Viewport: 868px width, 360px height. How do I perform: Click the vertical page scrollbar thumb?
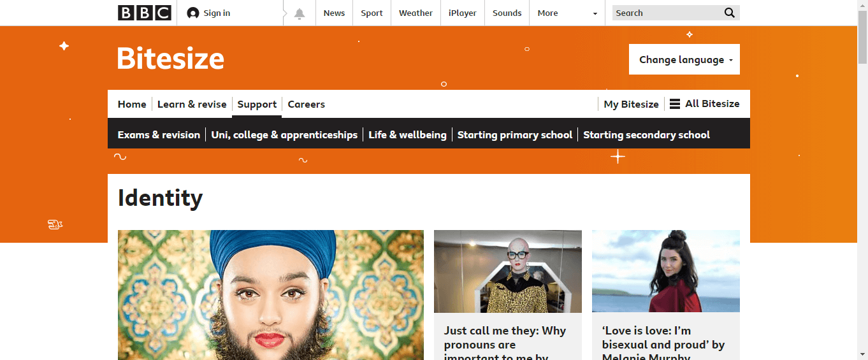point(862,37)
